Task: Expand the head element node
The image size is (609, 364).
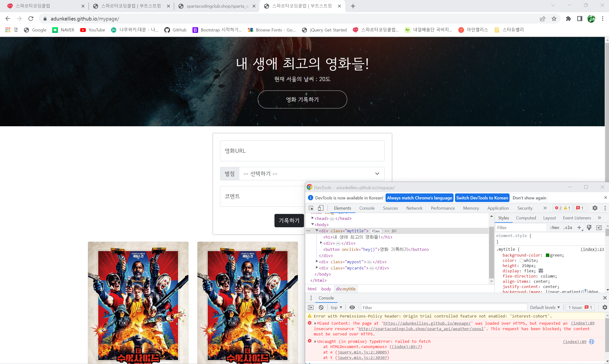Action: click(312, 218)
